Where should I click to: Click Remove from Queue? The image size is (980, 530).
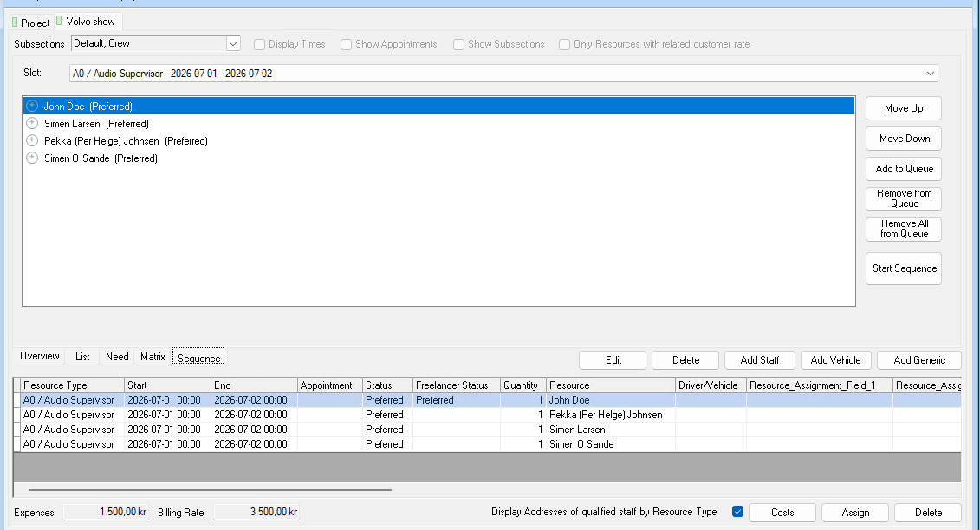(904, 199)
